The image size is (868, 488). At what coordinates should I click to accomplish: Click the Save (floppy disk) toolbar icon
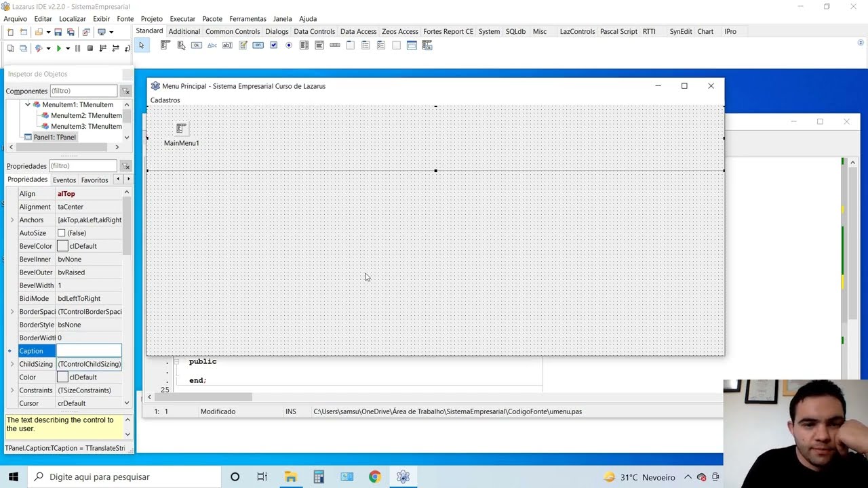click(x=58, y=32)
